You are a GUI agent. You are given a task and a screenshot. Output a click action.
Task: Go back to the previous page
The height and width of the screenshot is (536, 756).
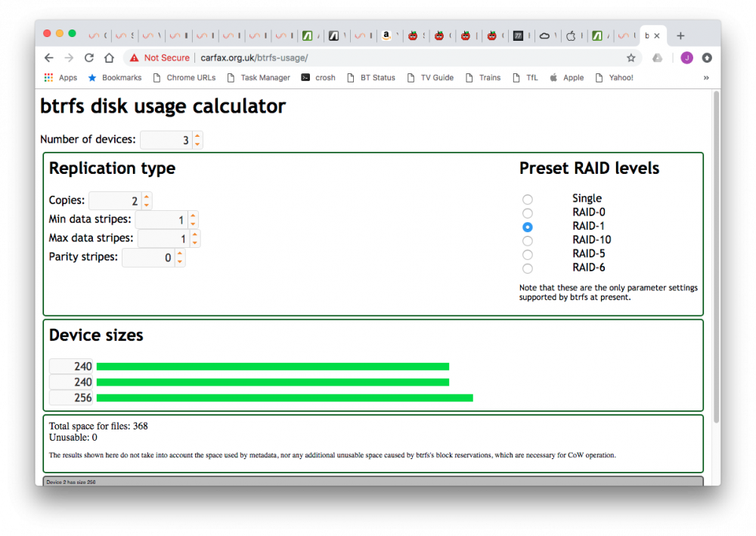click(48, 58)
